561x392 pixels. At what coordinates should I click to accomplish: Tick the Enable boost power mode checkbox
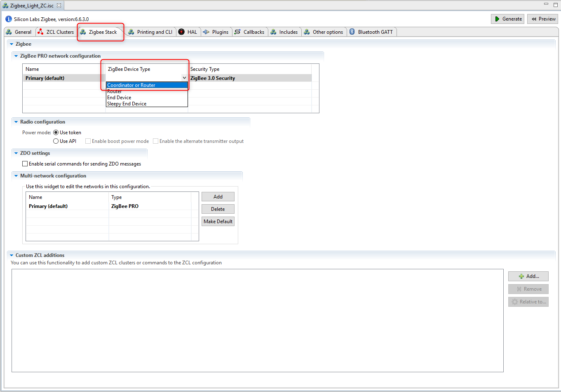pos(88,141)
